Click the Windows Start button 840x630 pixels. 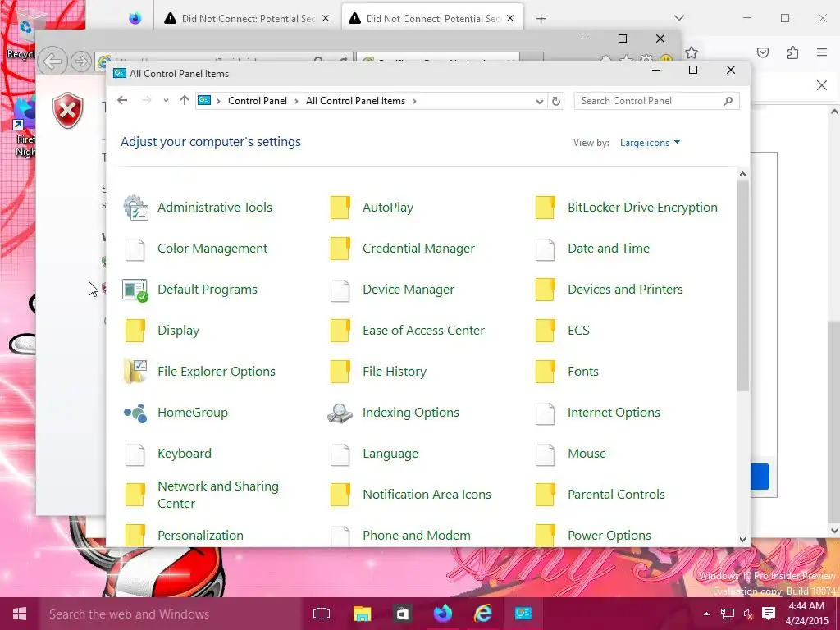20,614
